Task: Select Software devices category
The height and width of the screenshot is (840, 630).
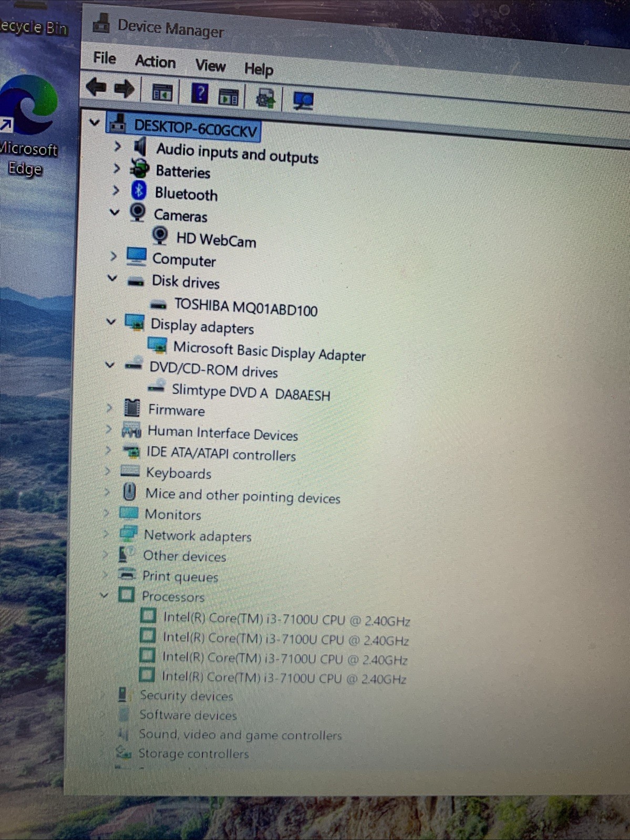Action: click(x=188, y=715)
